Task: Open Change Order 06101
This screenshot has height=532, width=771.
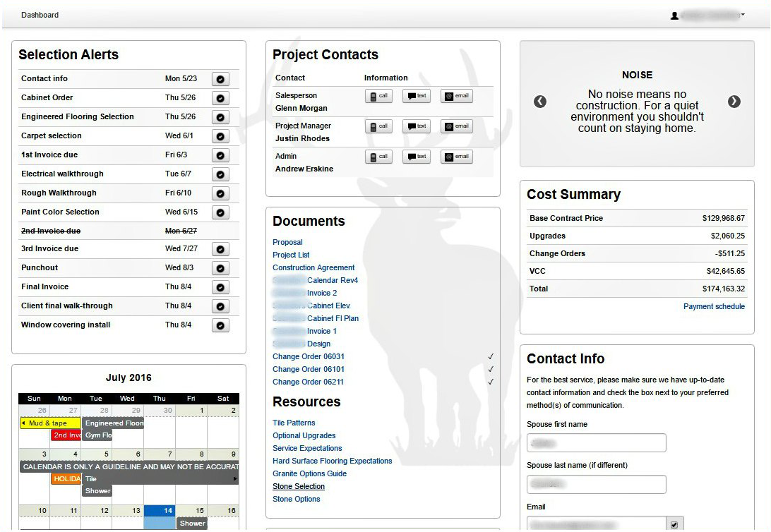Action: tap(309, 370)
